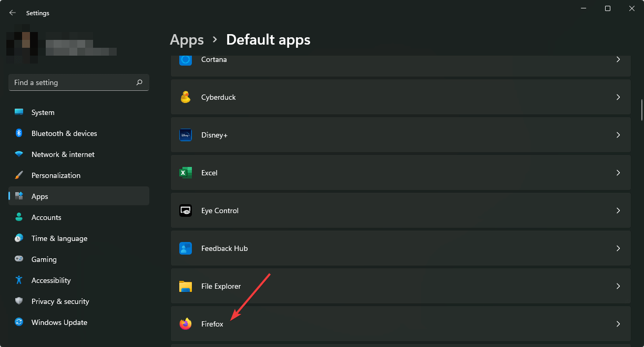Click the vertical scrollbar thumb
This screenshot has width=644, height=347.
click(642, 110)
